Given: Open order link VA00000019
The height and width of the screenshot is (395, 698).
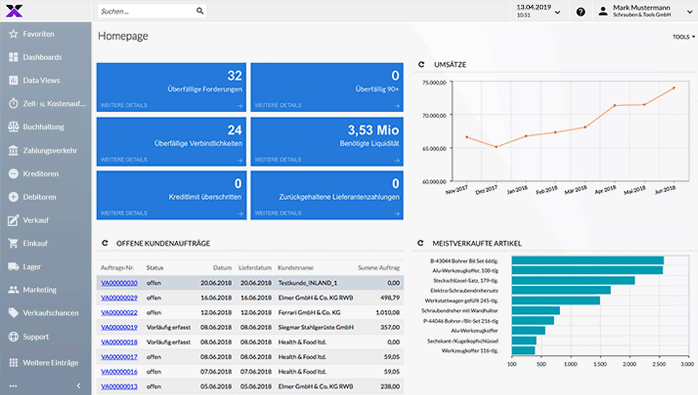Looking at the screenshot, I should click(119, 327).
